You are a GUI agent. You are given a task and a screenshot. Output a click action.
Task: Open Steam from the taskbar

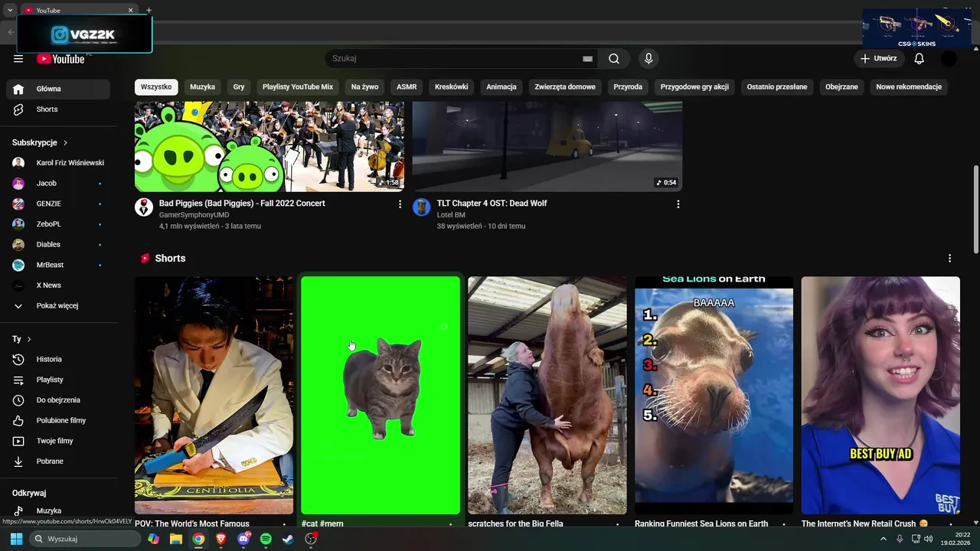click(288, 539)
